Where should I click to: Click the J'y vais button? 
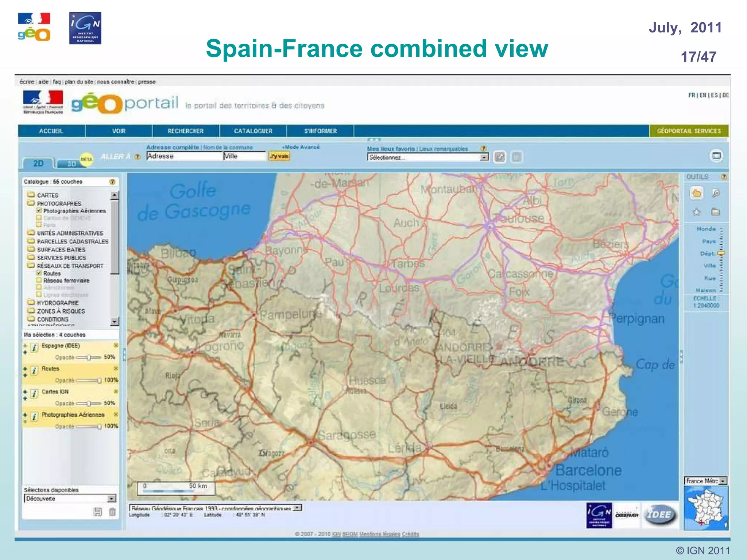click(279, 156)
